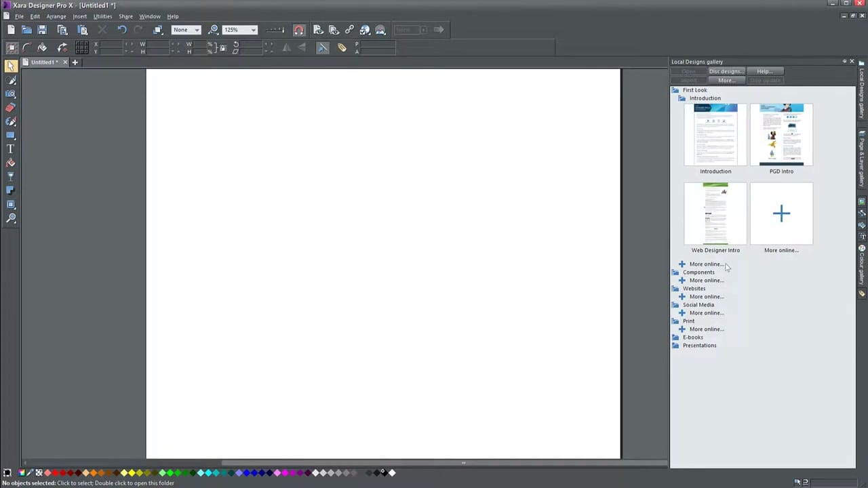Activate the Zoom tool
Viewport: 868px width, 488px height.
(x=11, y=218)
